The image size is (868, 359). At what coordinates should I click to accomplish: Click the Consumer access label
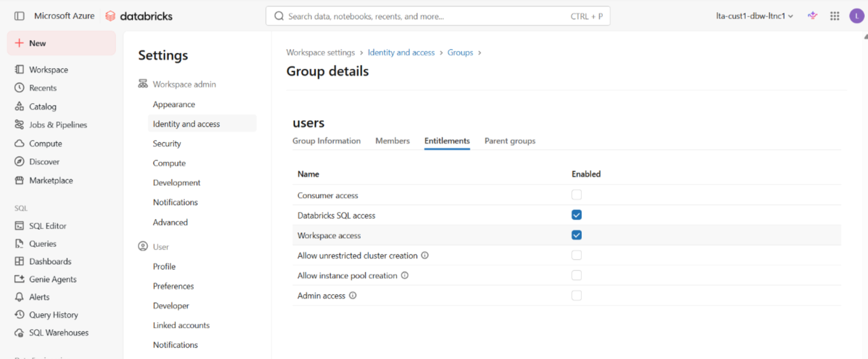[328, 195]
